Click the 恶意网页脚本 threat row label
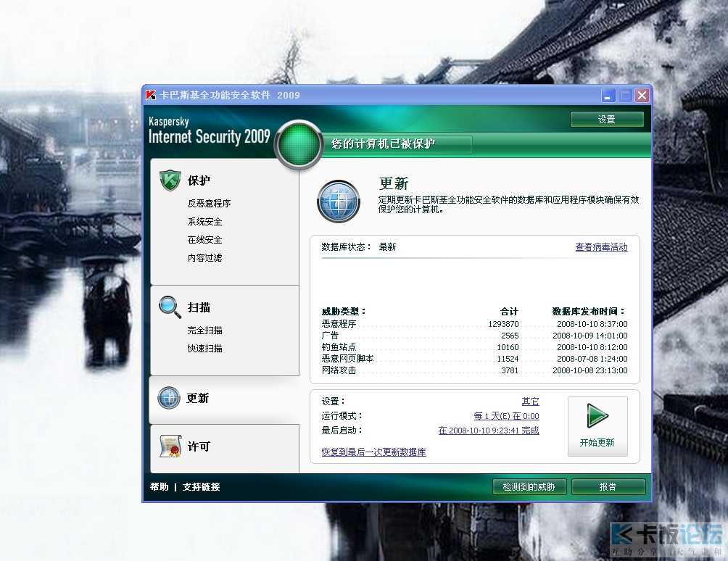 coord(348,358)
